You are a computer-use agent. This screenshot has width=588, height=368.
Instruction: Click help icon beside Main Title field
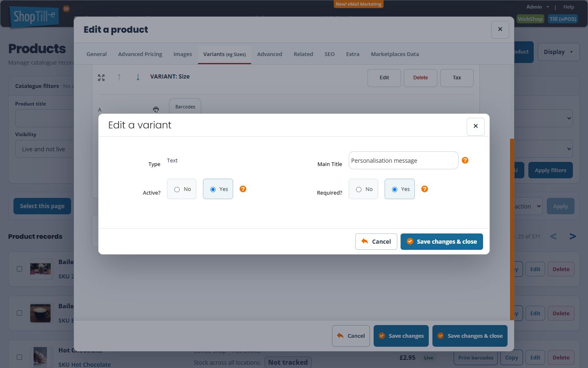point(465,160)
